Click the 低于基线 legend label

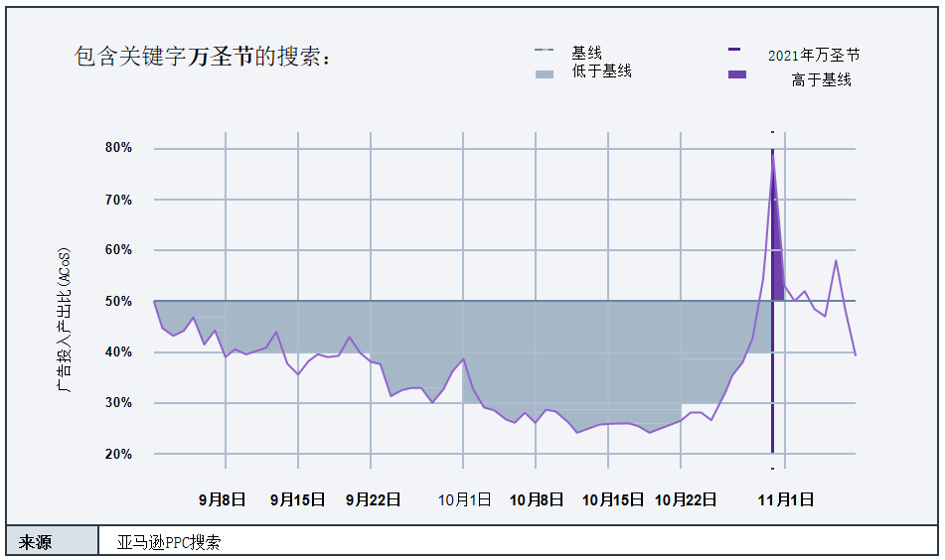[x=601, y=71]
